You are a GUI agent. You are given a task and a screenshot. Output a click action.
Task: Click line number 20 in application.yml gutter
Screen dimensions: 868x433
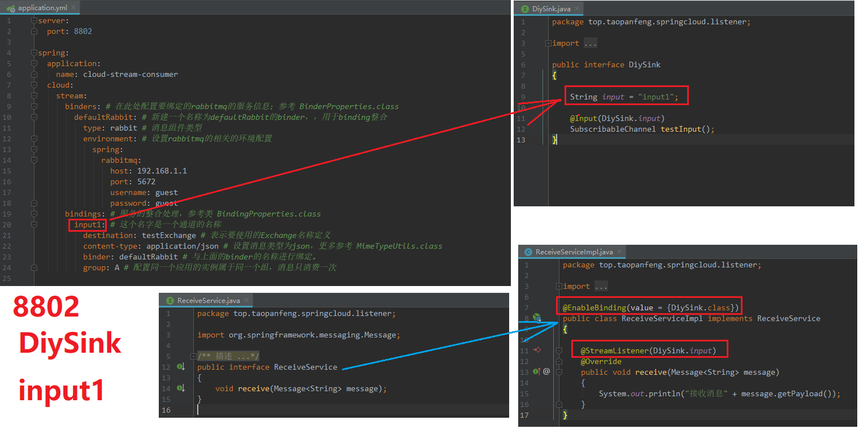(x=7, y=225)
